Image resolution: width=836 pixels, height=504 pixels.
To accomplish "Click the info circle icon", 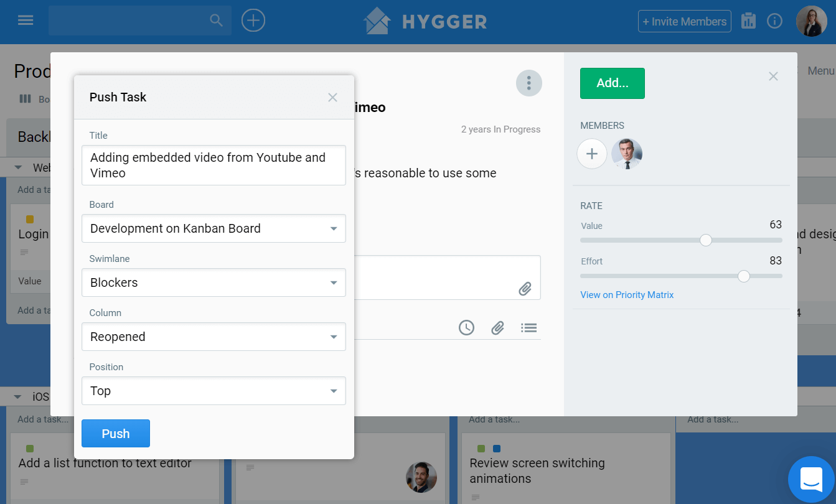I will point(774,21).
